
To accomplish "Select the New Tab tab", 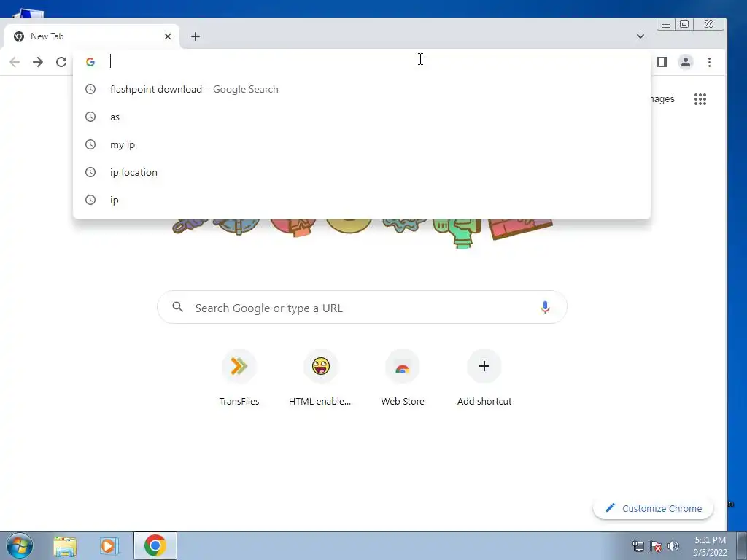I will pos(92,36).
